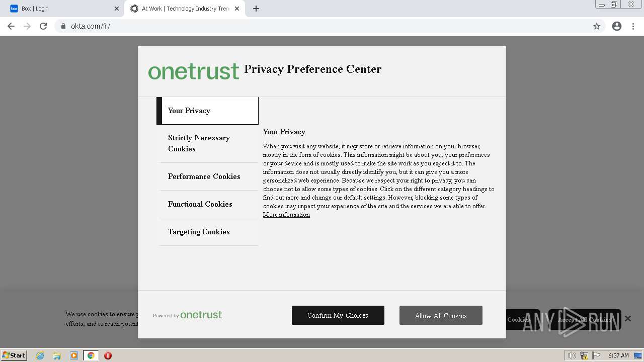Click the Your Privacy content heading
Screen dimensions: 644x362
click(x=284, y=132)
